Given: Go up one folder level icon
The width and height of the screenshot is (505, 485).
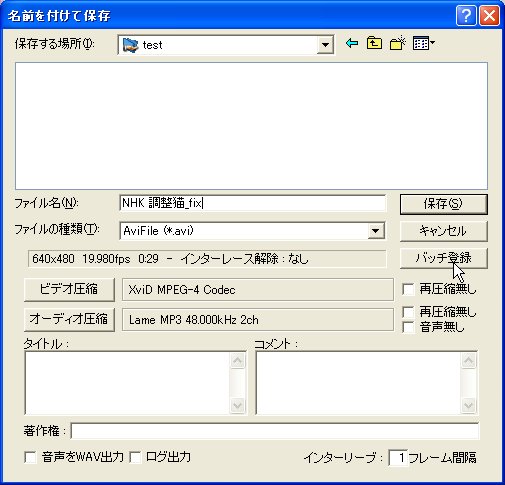Looking at the screenshot, I should pos(374,43).
